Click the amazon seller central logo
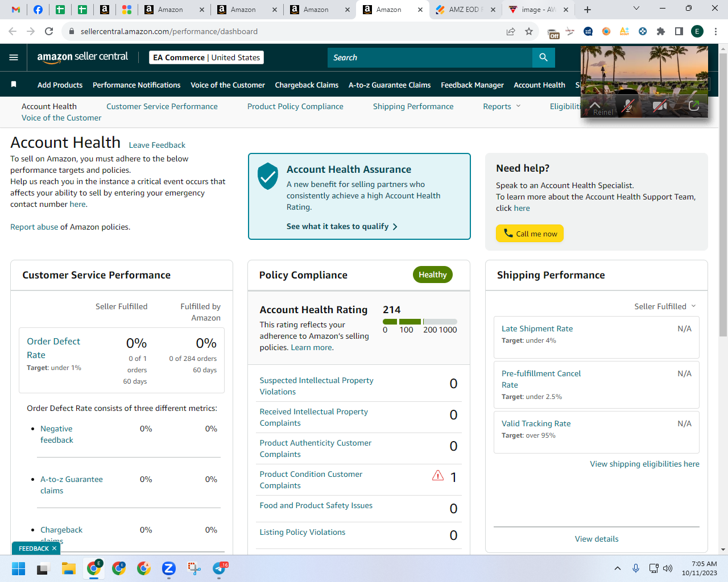Image resolution: width=728 pixels, height=582 pixels. coord(82,57)
